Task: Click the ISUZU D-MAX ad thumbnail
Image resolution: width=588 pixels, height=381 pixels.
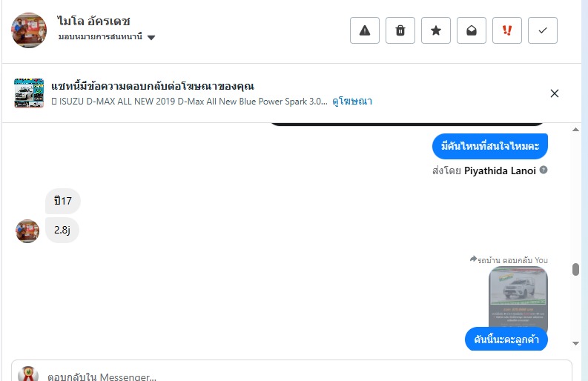Action: coord(29,93)
